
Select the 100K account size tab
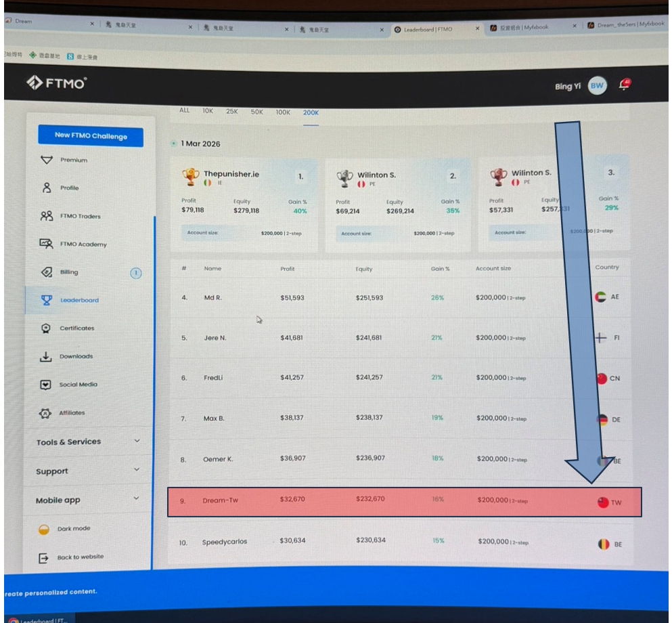[x=283, y=112]
